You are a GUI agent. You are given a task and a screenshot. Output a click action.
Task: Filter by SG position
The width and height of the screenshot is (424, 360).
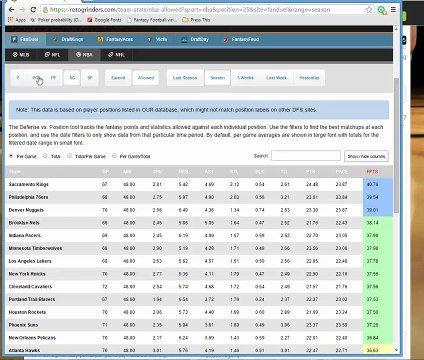tap(72, 78)
